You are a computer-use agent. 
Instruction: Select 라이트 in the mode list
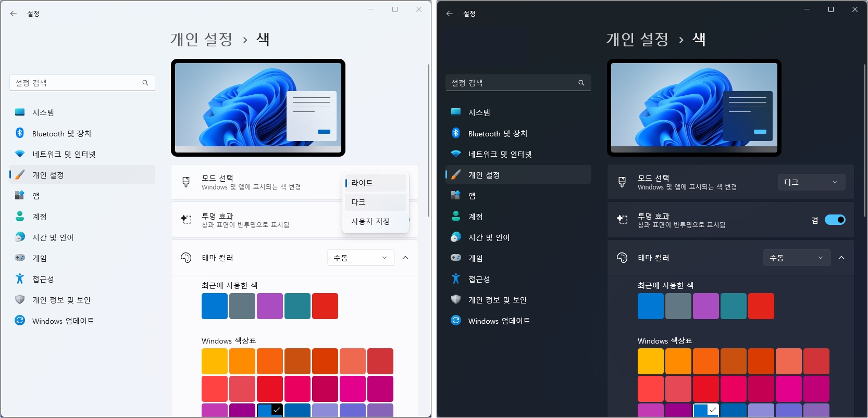pyautogui.click(x=375, y=183)
